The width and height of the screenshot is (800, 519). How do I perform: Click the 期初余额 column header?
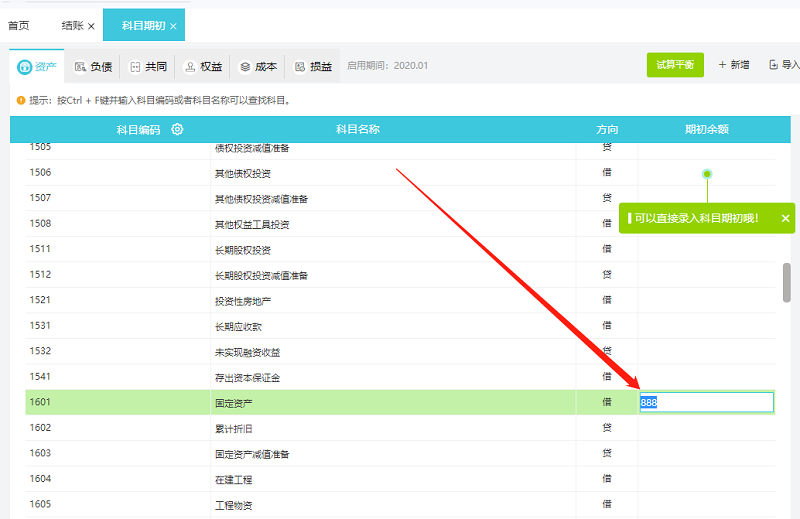[x=706, y=129]
